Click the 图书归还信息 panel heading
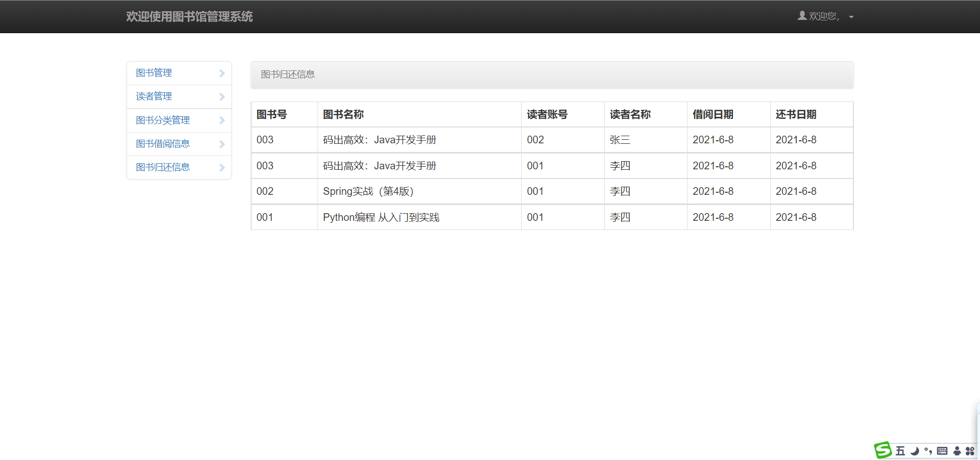The height and width of the screenshot is (460, 980). [x=288, y=74]
